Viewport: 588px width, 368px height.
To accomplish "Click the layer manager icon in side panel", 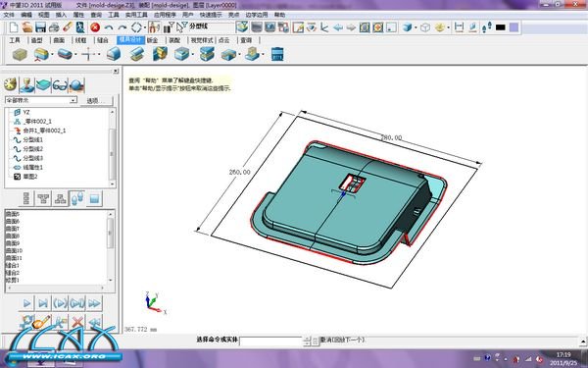I will point(43,84).
